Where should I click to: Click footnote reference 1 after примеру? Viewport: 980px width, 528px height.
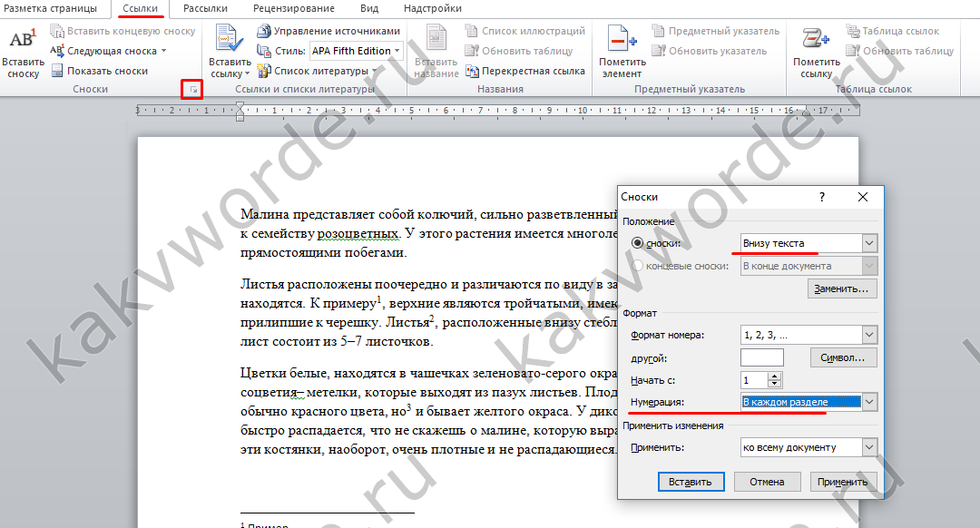coord(379,298)
